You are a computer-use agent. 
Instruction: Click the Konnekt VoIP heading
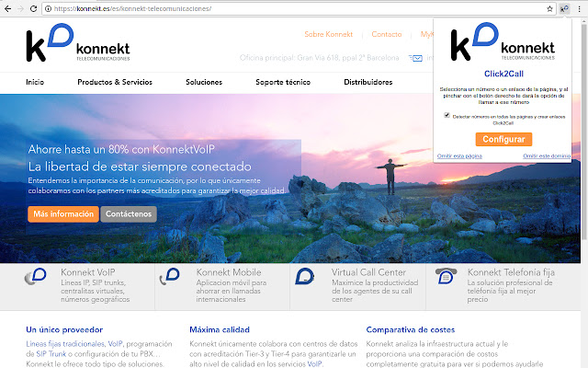(x=88, y=272)
